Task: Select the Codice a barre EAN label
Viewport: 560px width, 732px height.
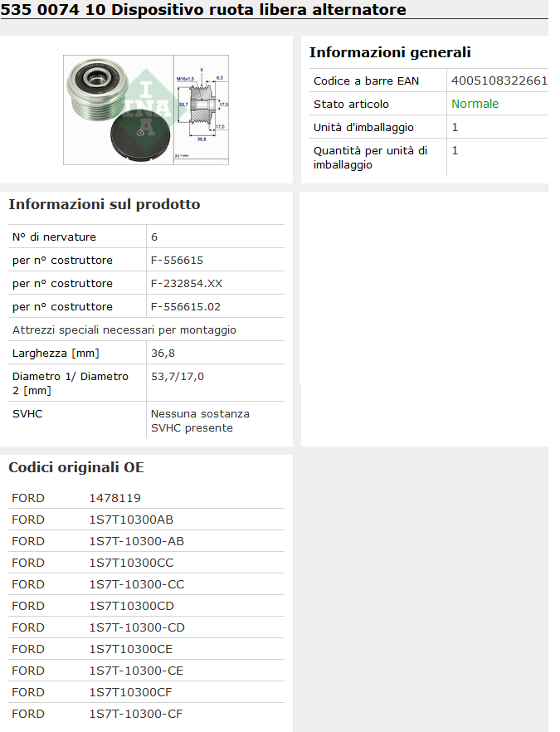Action: 366,81
